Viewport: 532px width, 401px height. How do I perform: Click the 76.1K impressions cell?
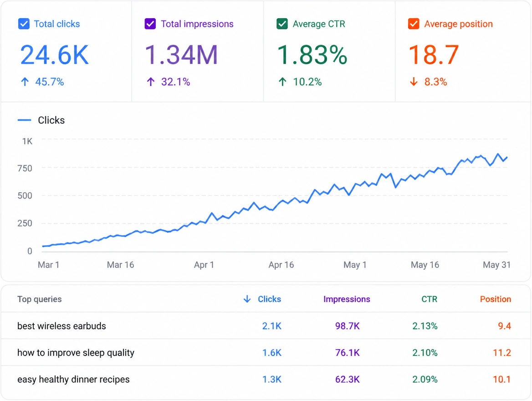(348, 353)
